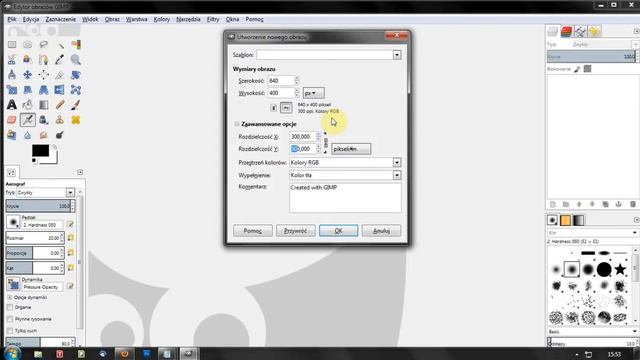Click the OK button
640x360 pixels.
coord(338,231)
